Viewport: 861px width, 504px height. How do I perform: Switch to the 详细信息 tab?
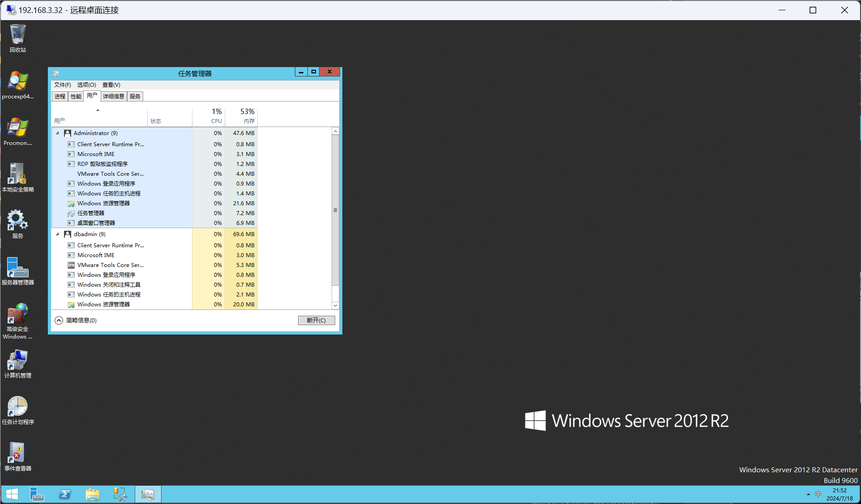pos(114,96)
